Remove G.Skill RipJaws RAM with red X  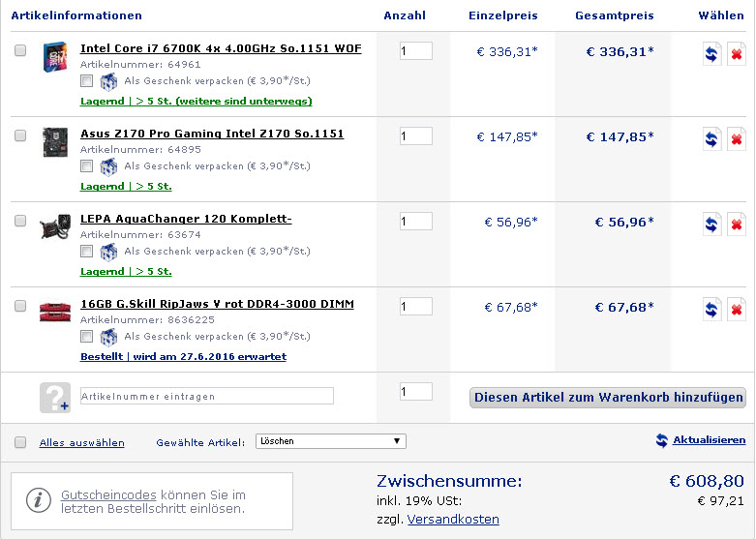[x=737, y=309]
